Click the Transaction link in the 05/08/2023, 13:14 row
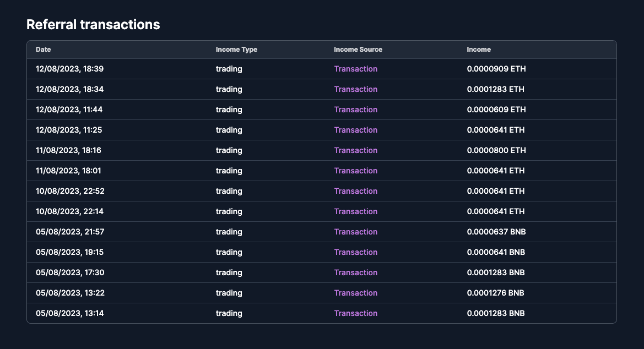This screenshot has height=349, width=644. tap(356, 313)
